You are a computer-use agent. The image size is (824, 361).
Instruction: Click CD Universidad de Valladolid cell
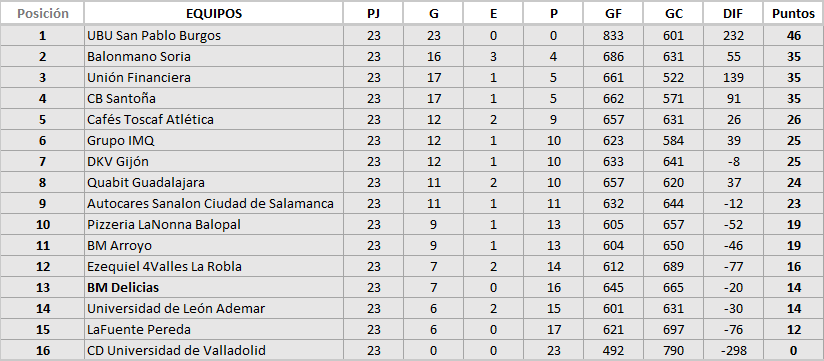[213, 350]
